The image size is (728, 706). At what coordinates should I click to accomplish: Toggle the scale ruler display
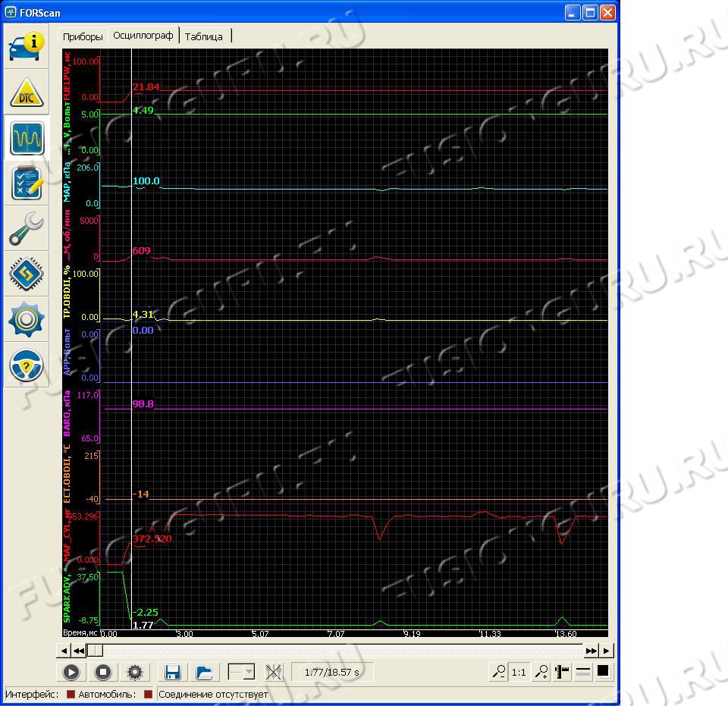pos(562,672)
